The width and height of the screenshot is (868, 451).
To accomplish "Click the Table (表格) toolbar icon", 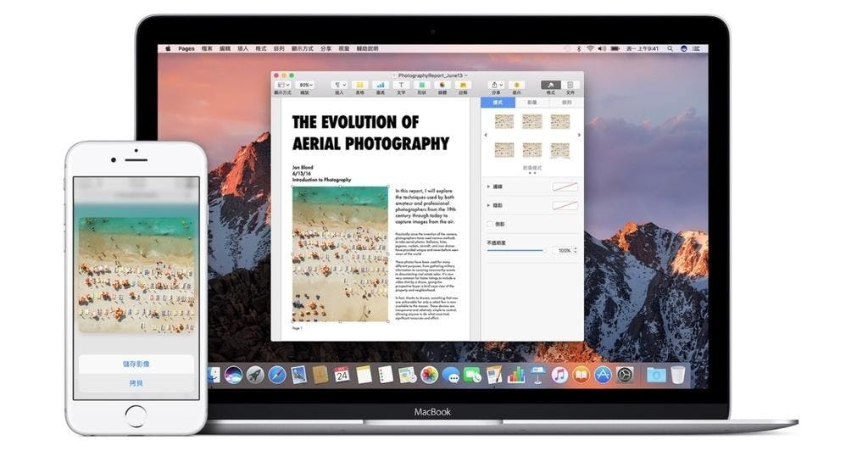I will [x=359, y=86].
